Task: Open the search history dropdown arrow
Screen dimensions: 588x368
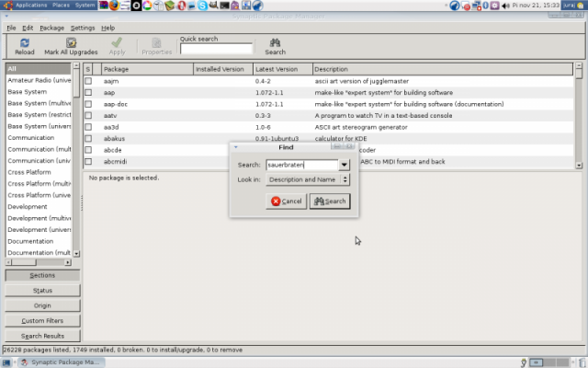Action: tap(344, 165)
